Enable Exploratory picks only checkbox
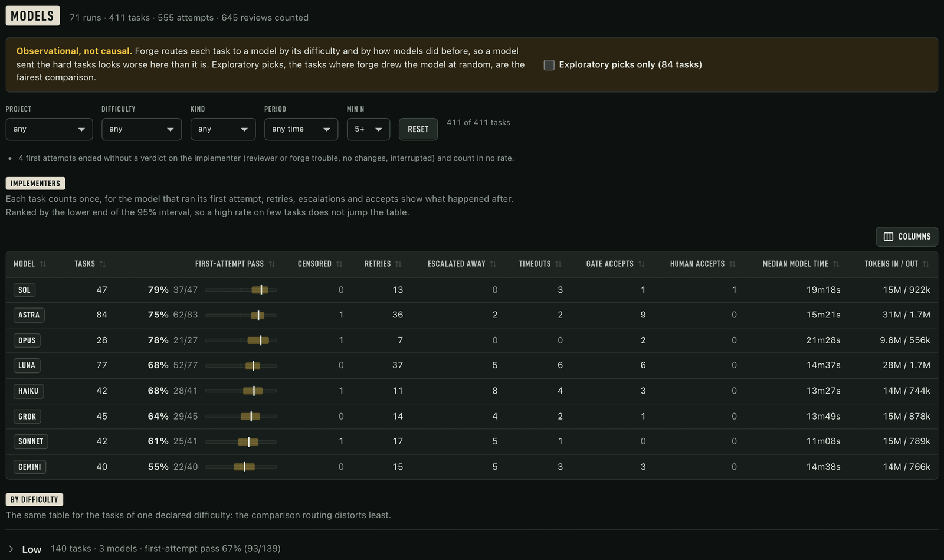This screenshot has width=944, height=560. tap(549, 65)
